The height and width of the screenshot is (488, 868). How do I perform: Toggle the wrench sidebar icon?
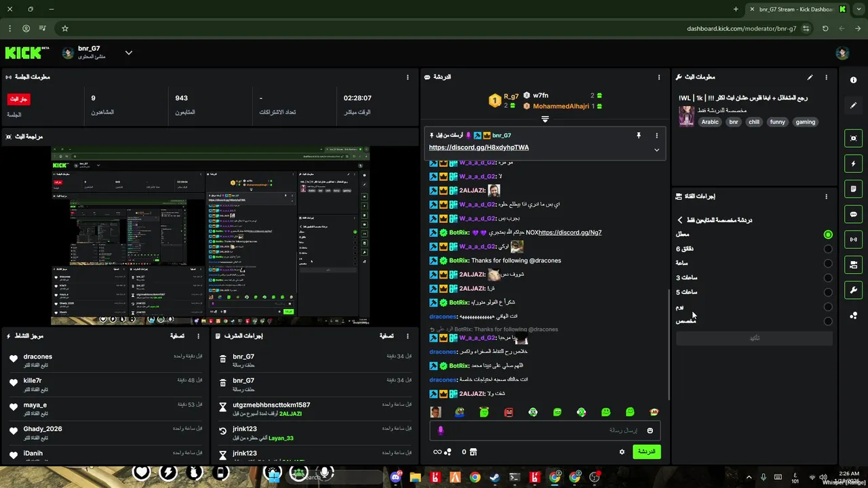853,290
